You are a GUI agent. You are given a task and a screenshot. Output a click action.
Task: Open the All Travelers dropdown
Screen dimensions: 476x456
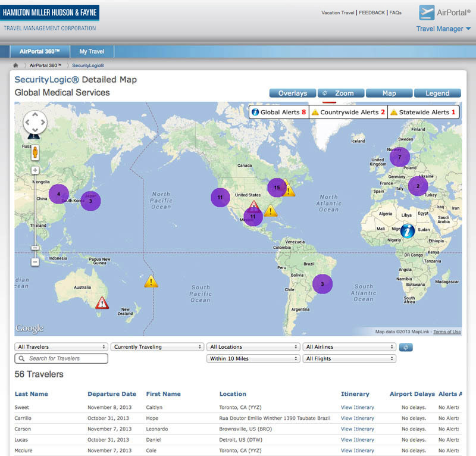61,346
